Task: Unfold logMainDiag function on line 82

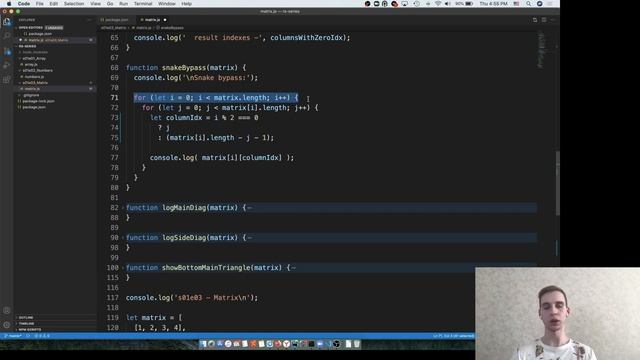Action: [x=123, y=208]
